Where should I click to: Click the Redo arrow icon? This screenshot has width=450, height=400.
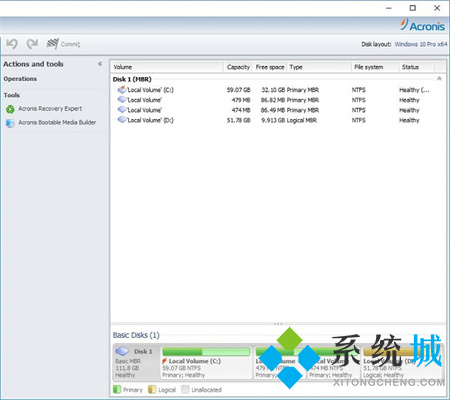coord(32,44)
